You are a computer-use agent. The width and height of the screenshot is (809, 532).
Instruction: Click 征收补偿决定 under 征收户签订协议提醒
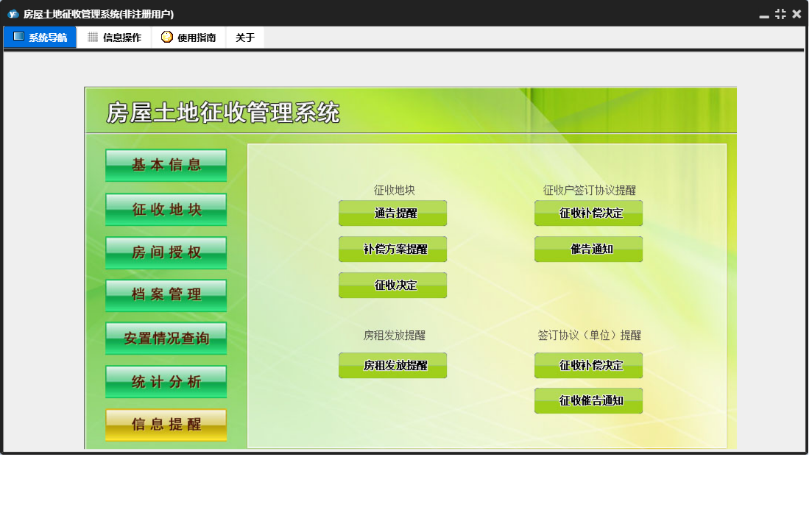tap(588, 213)
